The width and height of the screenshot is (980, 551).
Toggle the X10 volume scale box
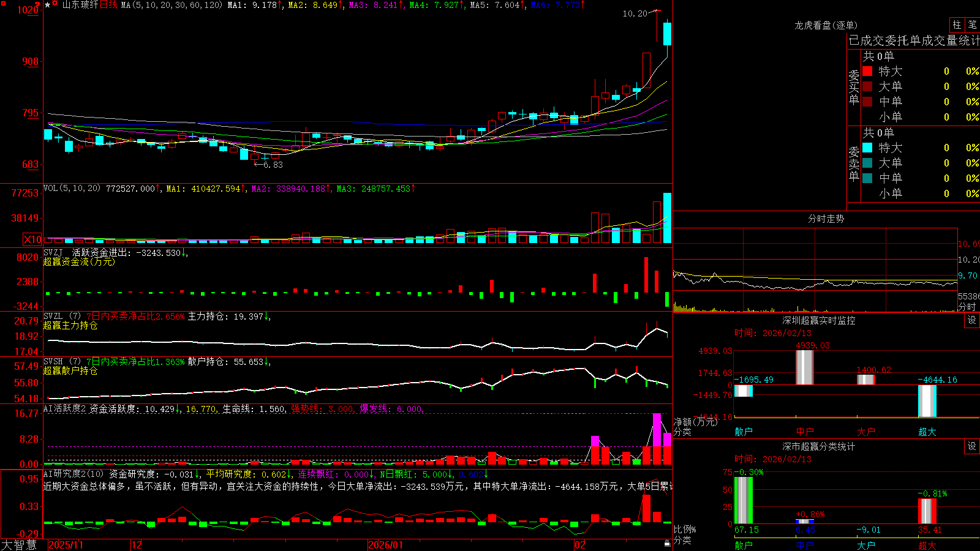pyautogui.click(x=32, y=239)
